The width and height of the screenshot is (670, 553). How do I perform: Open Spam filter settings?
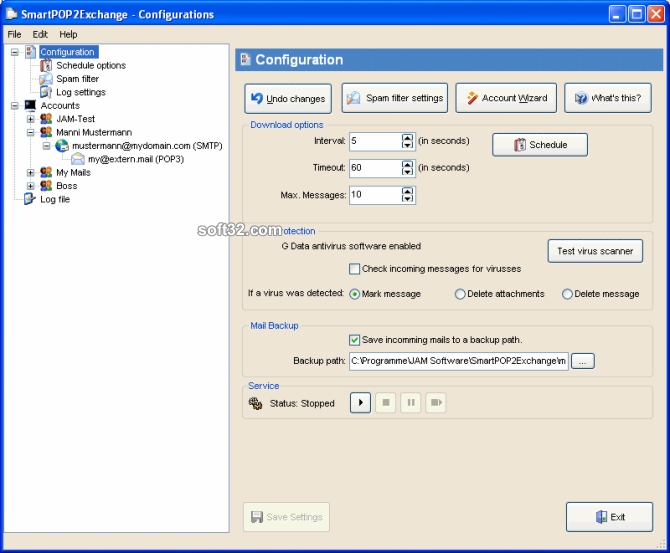click(x=395, y=98)
